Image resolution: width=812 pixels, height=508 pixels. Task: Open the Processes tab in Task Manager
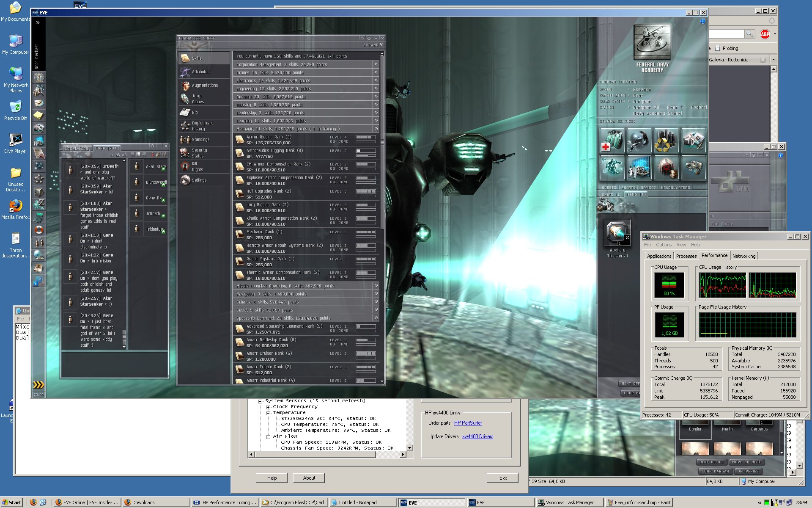point(686,256)
